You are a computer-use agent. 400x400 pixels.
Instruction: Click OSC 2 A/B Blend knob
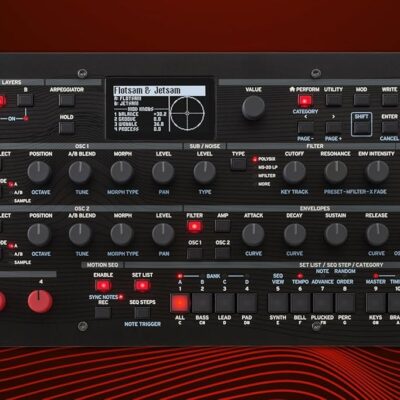pyautogui.click(x=80, y=234)
